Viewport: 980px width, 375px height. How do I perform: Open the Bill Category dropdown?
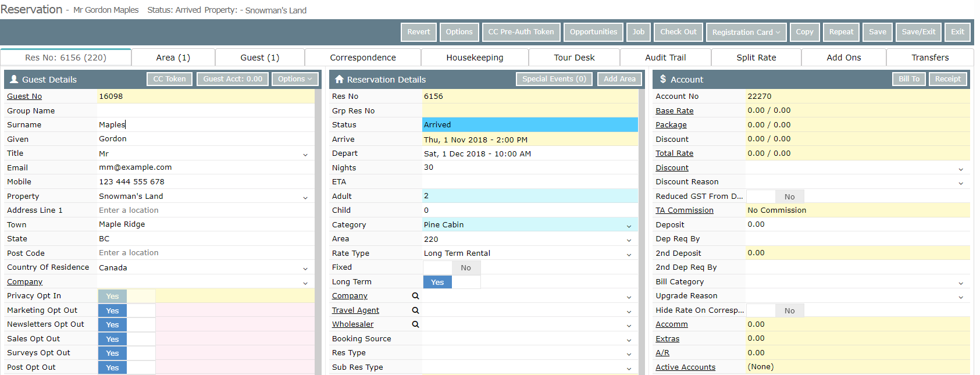click(961, 283)
